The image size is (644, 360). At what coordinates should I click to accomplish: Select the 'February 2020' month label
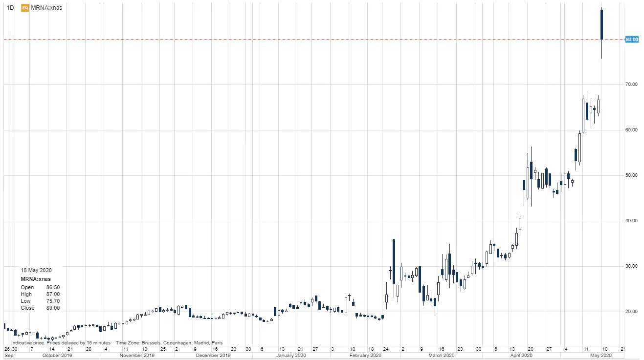pyautogui.click(x=366, y=356)
